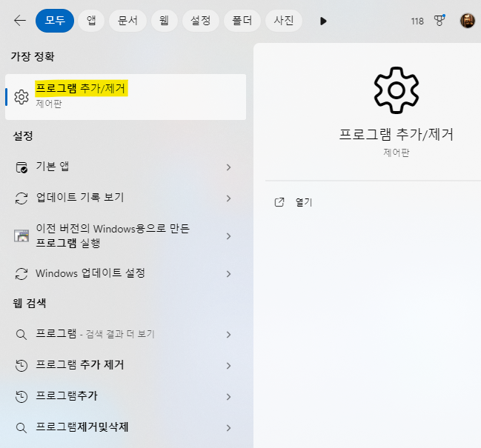Click magnifier icon beside 프로그램제거및삭제
This screenshot has width=481, height=448.
click(21, 427)
